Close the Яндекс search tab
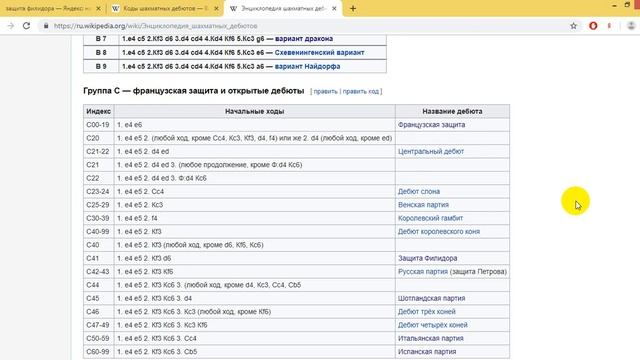 coord(98,8)
